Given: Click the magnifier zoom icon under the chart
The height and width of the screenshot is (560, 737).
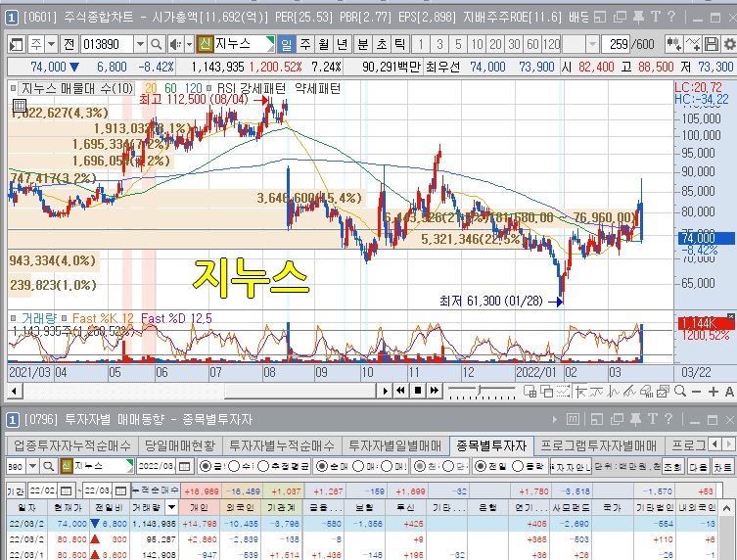Looking at the screenshot, I should pos(679,391).
